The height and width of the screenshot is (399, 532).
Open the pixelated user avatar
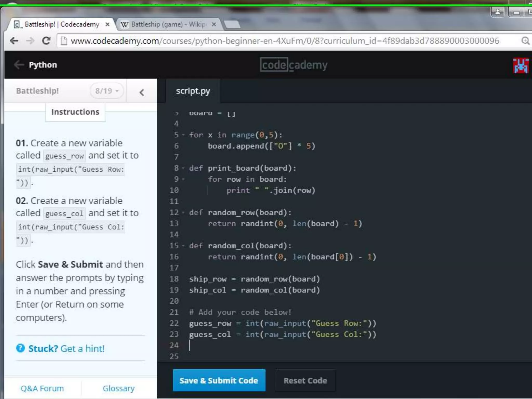point(521,65)
